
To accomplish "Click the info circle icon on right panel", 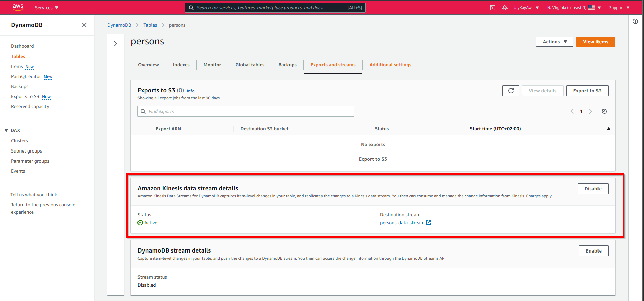I will pos(635,21).
